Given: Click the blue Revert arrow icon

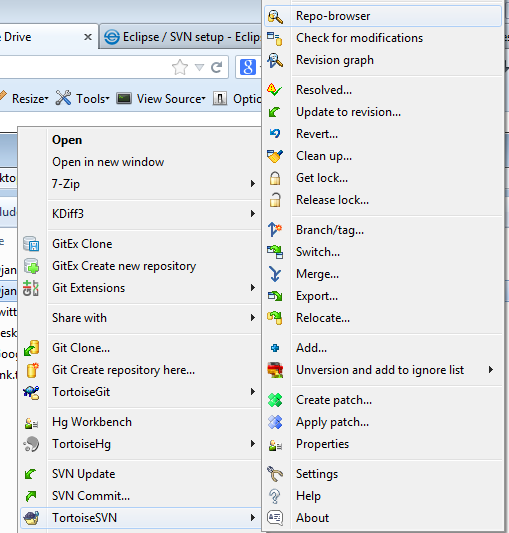Looking at the screenshot, I should [275, 133].
